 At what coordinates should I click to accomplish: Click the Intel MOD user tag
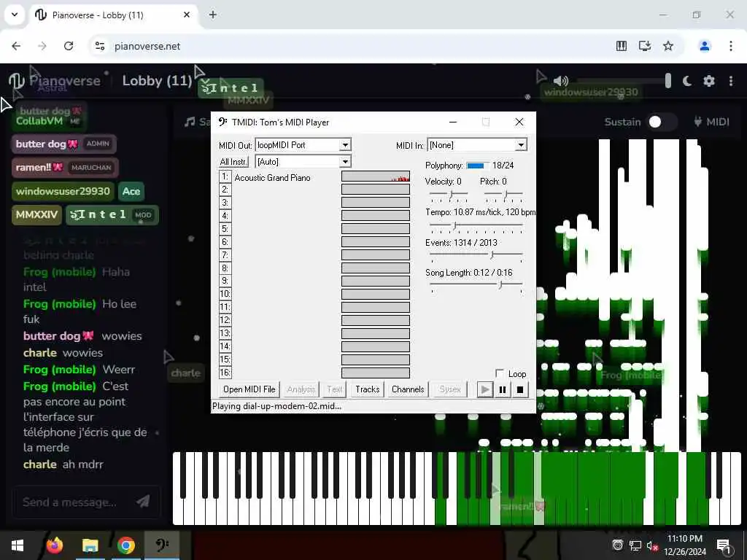[x=112, y=215]
